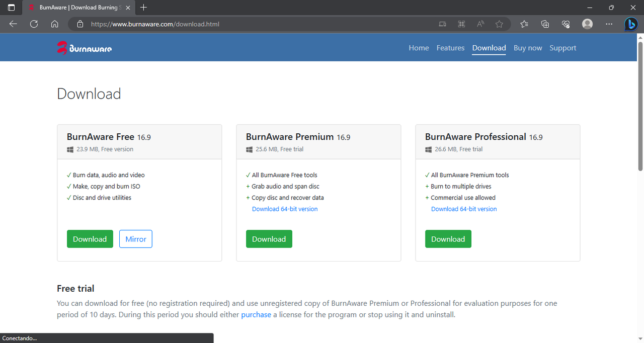Open the Home menu item

coord(419,48)
